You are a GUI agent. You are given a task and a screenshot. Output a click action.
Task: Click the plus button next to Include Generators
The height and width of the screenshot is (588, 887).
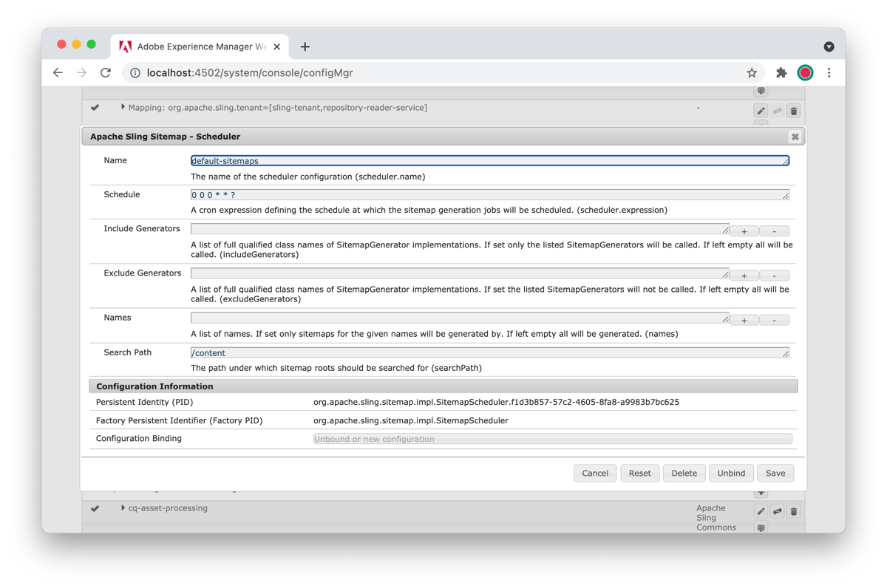pyautogui.click(x=744, y=230)
